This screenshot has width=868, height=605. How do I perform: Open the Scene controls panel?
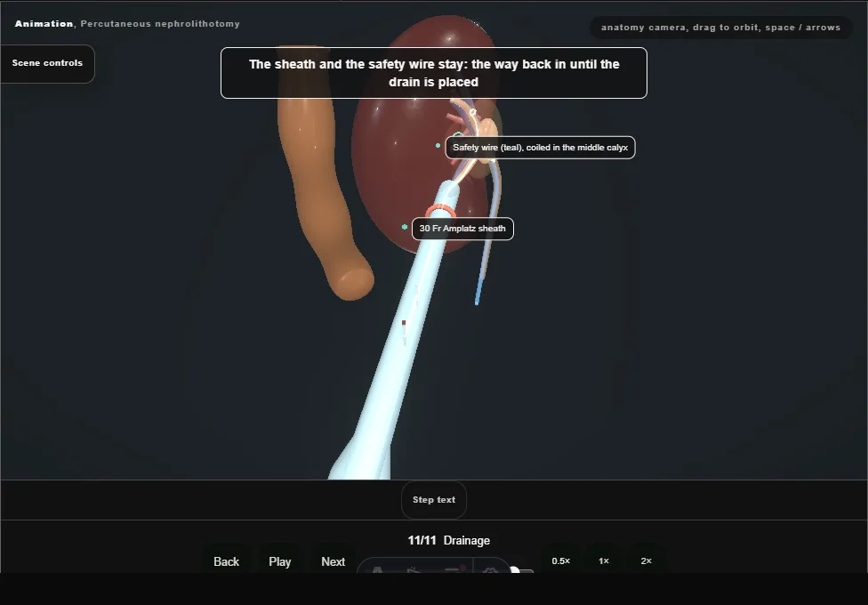pos(48,64)
